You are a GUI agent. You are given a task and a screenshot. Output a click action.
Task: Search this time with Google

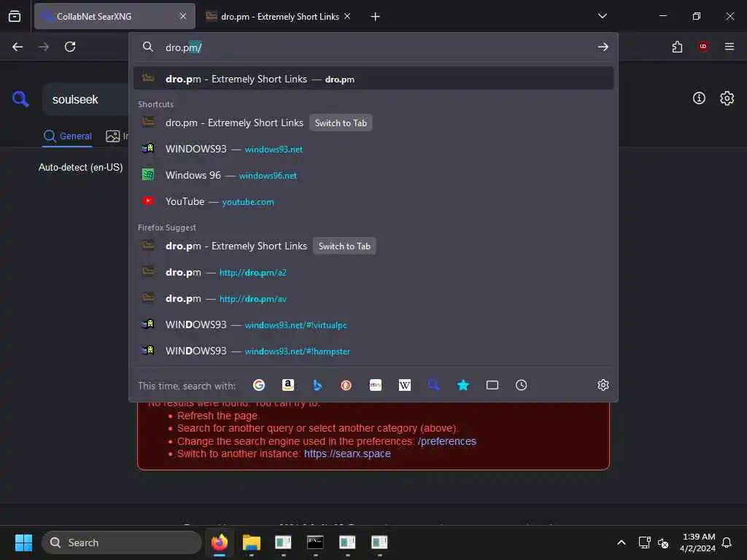[259, 385]
